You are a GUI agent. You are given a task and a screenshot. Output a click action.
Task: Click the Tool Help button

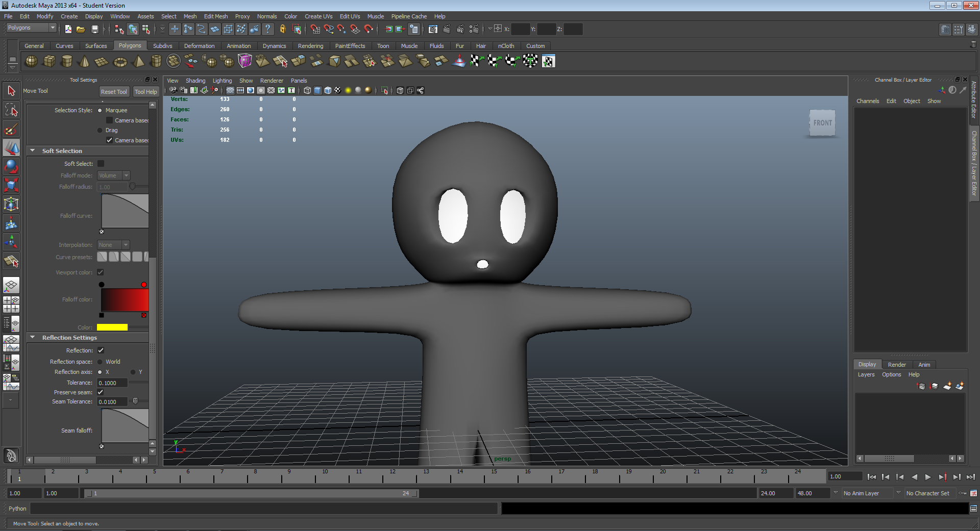146,92
